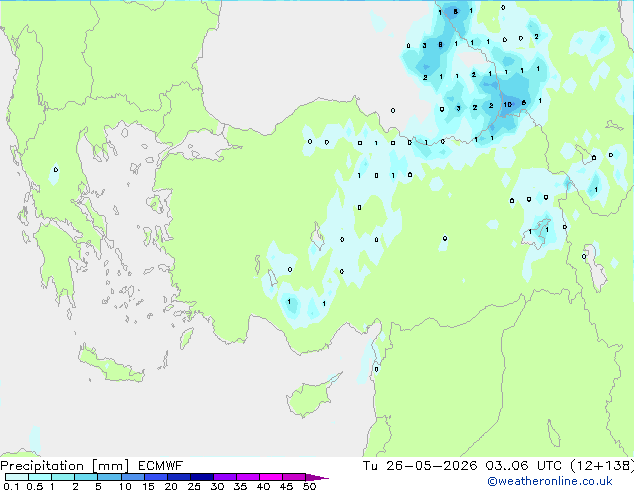Image resolution: width=634 pixels, height=490 pixels.
Task: Click the '(12+138)' forecast offset text
Action: coord(602,466)
